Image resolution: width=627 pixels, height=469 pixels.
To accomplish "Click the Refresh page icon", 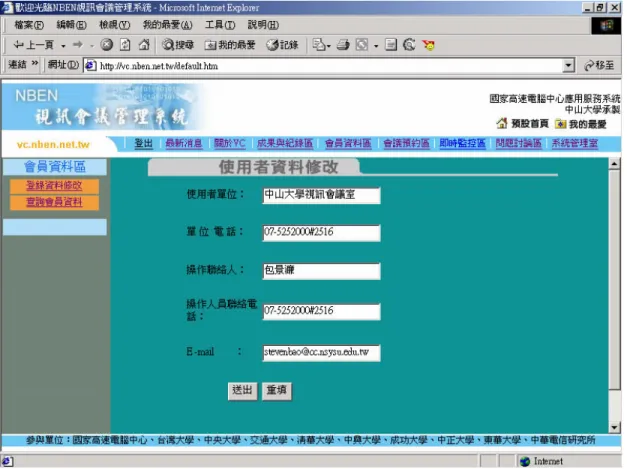I will click(125, 45).
